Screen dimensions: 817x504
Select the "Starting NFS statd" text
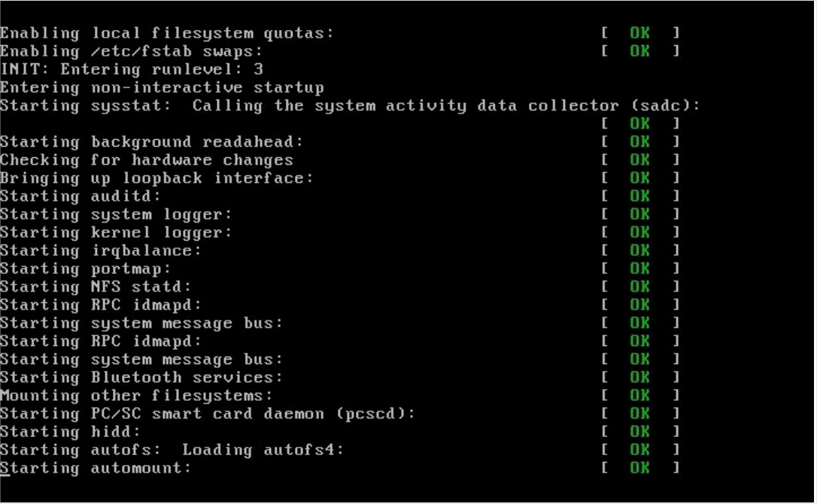point(96,286)
